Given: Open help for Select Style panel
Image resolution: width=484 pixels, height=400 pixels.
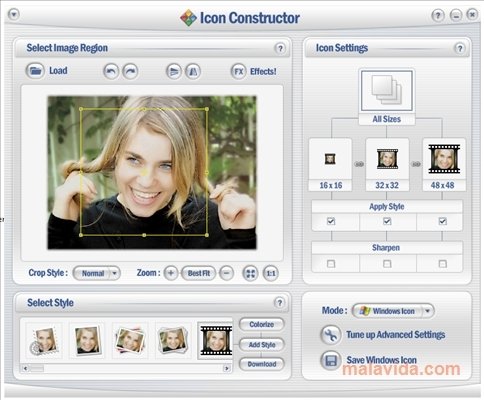Looking at the screenshot, I should (x=279, y=303).
